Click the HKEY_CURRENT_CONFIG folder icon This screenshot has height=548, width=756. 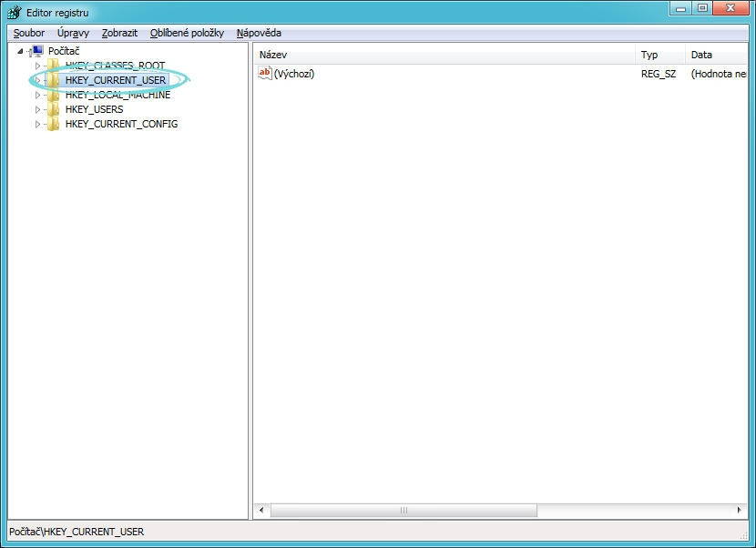point(54,124)
